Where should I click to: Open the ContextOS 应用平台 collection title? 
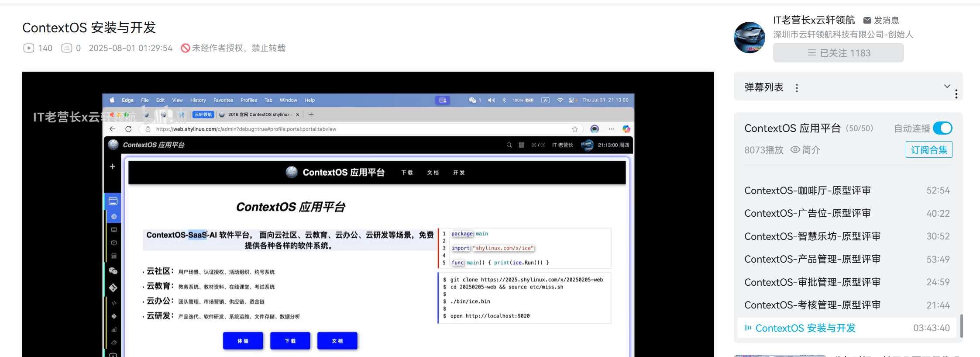coord(792,128)
